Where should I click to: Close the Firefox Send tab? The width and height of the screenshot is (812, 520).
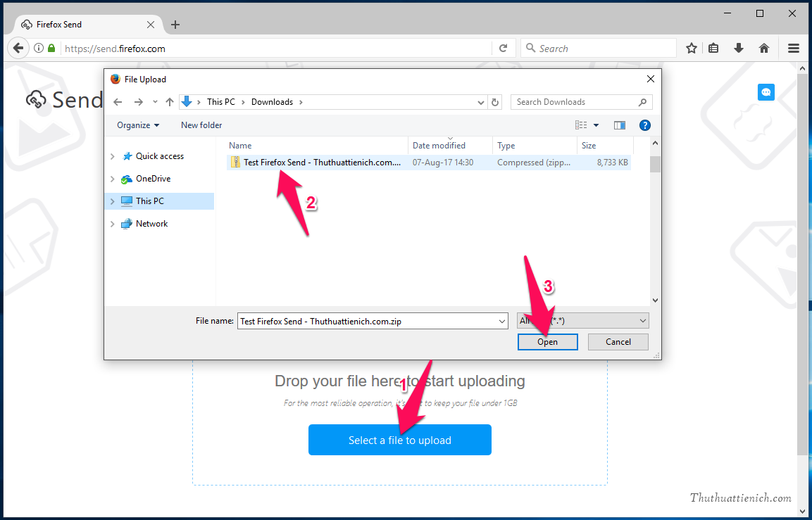pyautogui.click(x=151, y=25)
